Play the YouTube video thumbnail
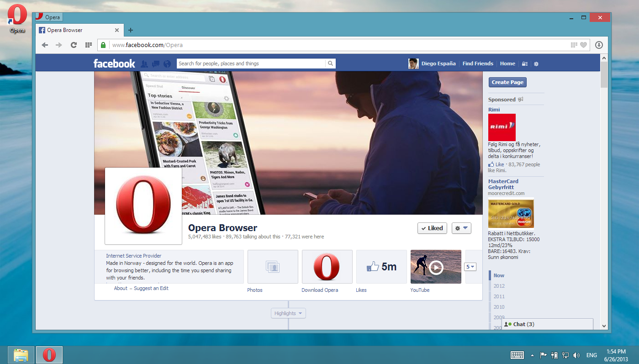Image resolution: width=639 pixels, height=364 pixels. 436,267
